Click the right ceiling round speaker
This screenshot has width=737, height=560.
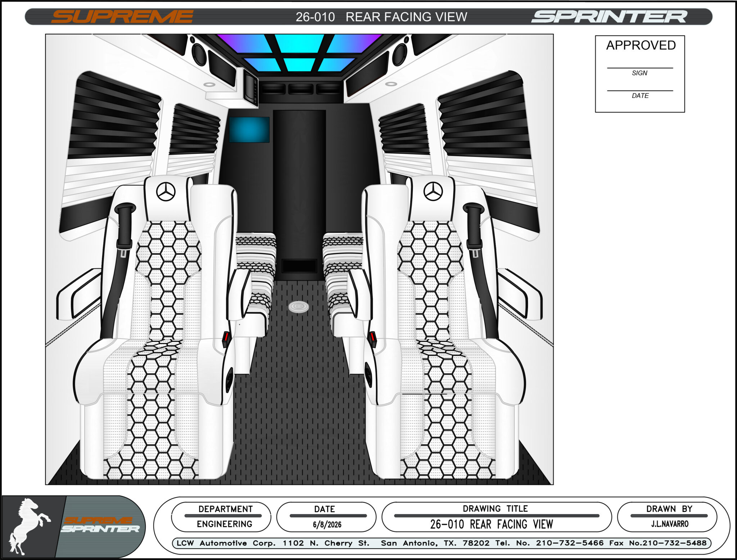pos(399,54)
